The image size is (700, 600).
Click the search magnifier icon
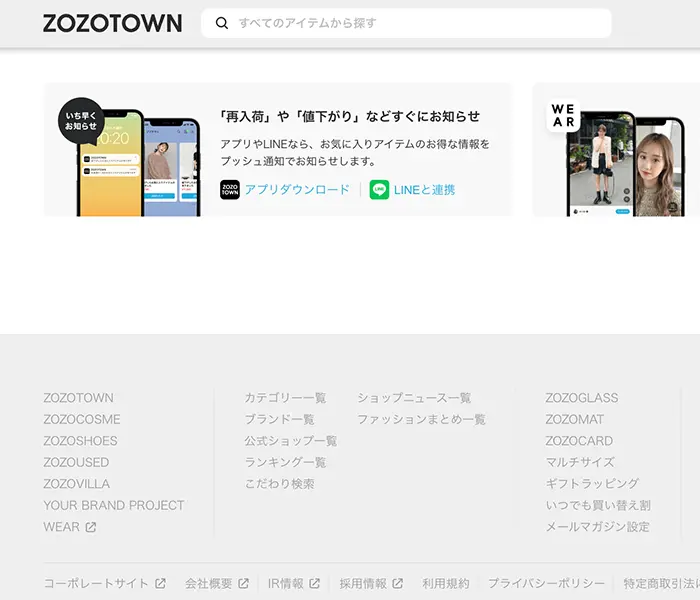[222, 23]
